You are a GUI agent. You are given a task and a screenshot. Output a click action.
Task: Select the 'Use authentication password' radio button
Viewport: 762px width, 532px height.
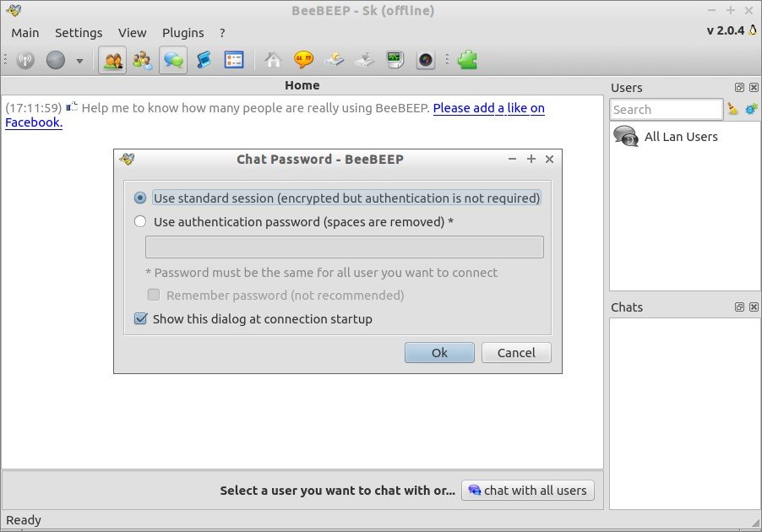pos(140,221)
